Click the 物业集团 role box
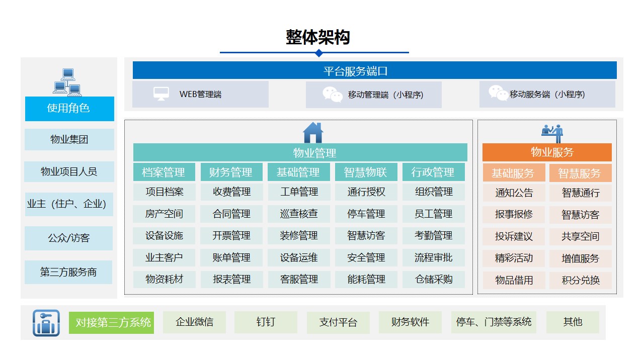 69,139
